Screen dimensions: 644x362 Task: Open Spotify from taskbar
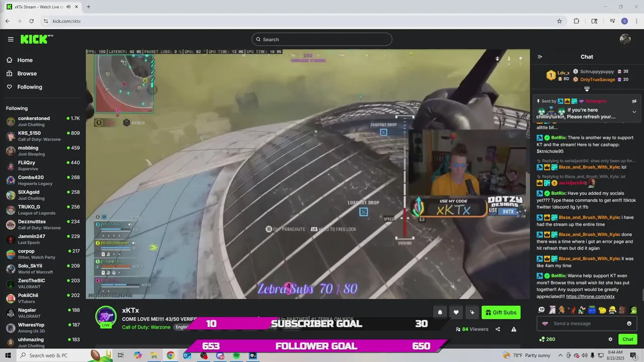pos(236,355)
